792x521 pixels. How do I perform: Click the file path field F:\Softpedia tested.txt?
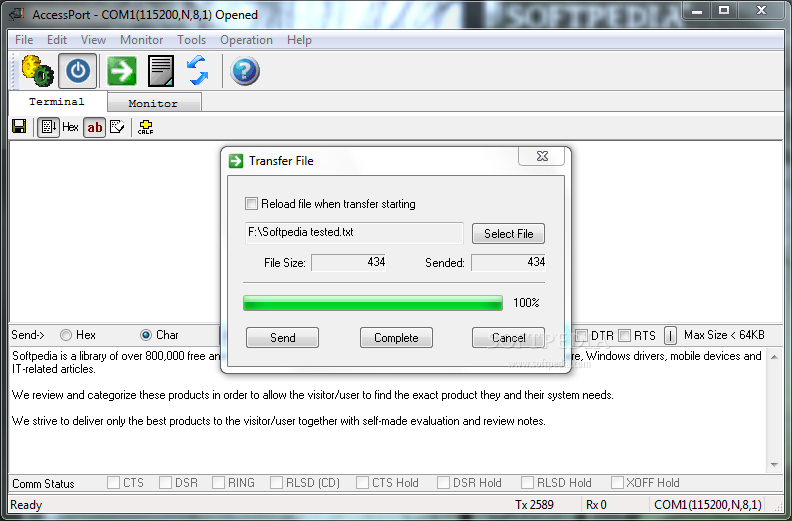pos(354,232)
